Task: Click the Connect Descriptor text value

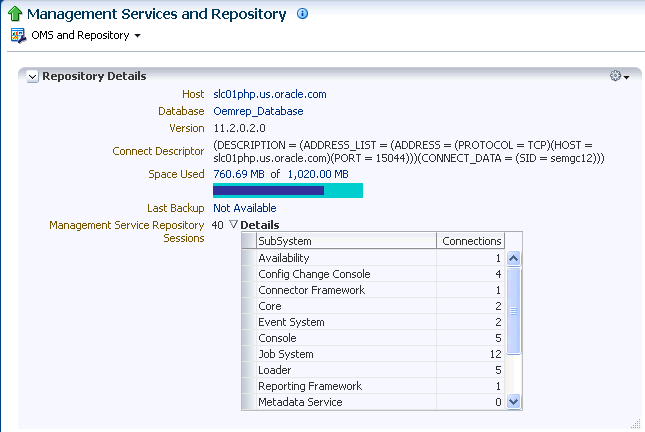Action: pos(408,152)
